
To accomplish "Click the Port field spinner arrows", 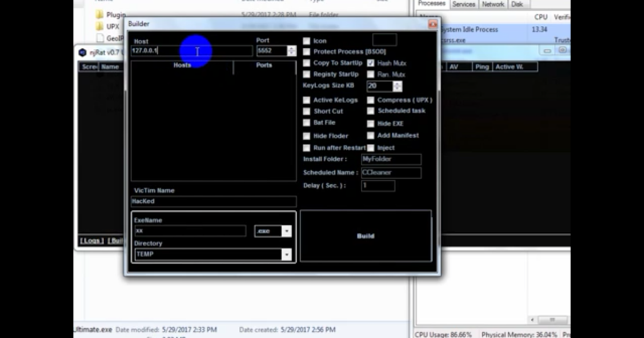I will tap(291, 51).
